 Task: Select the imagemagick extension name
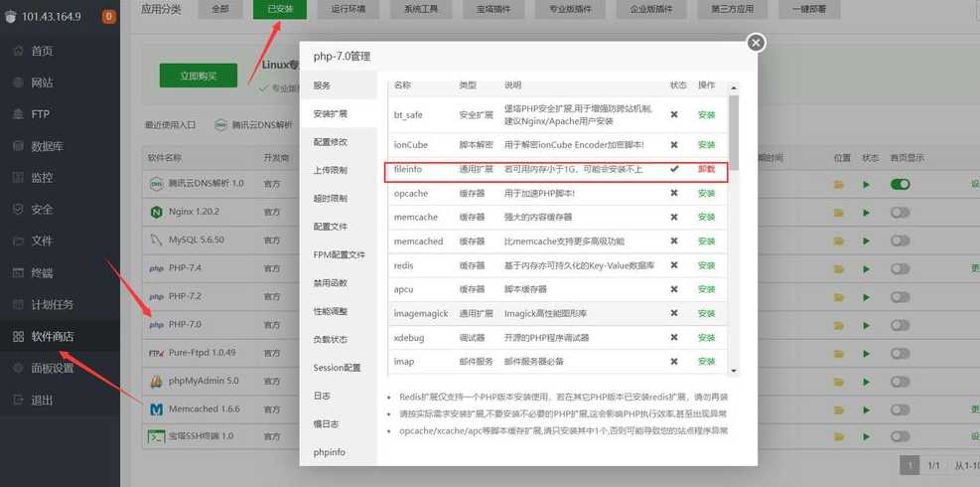(421, 313)
